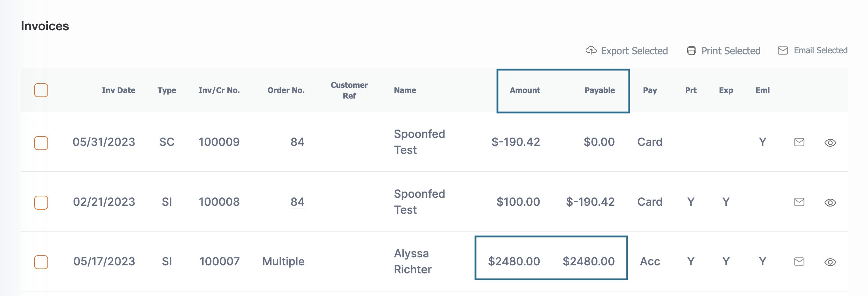868x296 pixels.
Task: Click the Email Selected envelope icon
Action: (x=783, y=50)
